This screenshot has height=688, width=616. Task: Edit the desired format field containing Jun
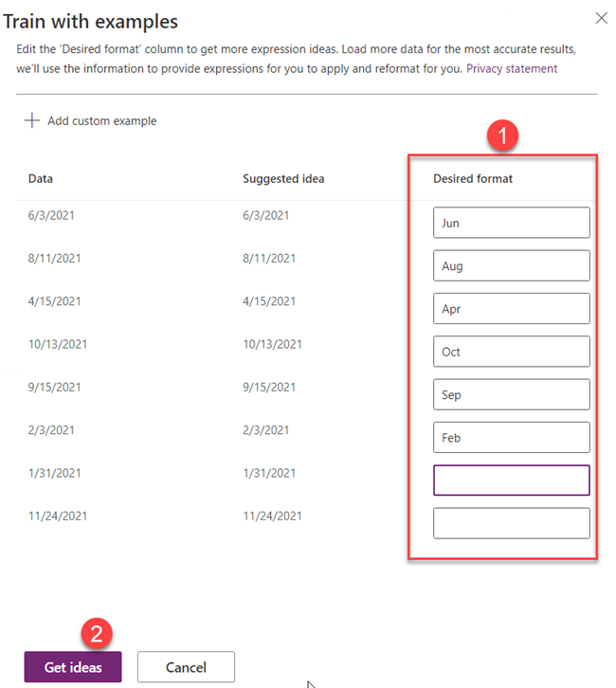click(x=512, y=223)
